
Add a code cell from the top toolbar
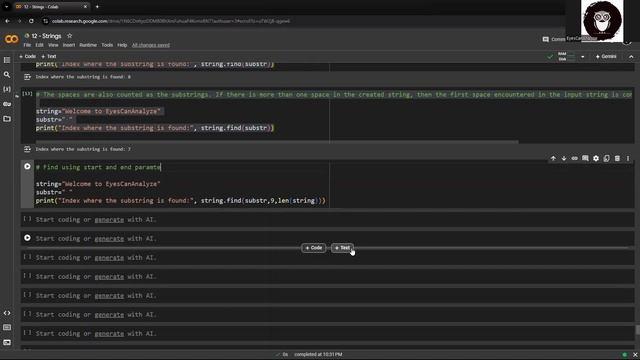(27, 56)
